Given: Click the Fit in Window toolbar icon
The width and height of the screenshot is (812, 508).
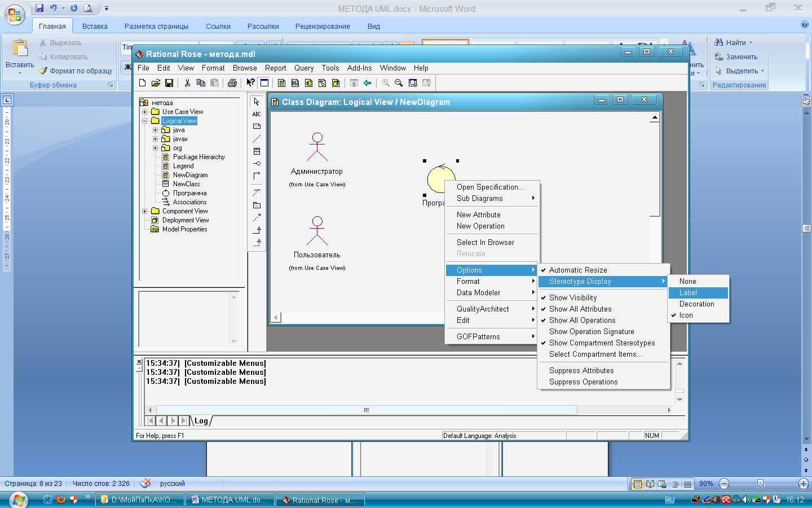Looking at the screenshot, I should pos(413,83).
